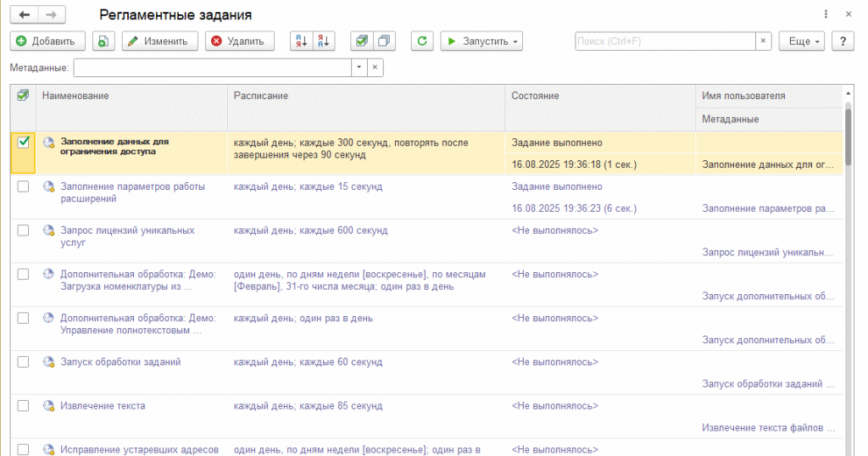Viewport: 868px width, 456px height.
Task: Click metadata cell Извлечение текста файлов
Action: [768, 428]
